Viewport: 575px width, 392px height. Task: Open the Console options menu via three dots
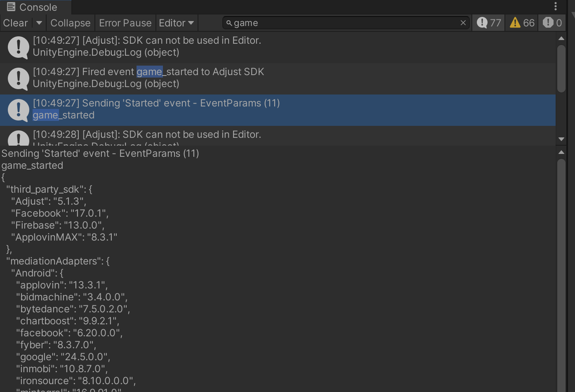[x=555, y=6]
